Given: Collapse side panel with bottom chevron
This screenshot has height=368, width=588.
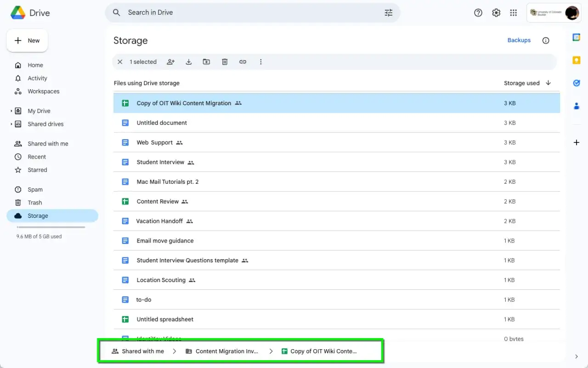Looking at the screenshot, I should (577, 357).
